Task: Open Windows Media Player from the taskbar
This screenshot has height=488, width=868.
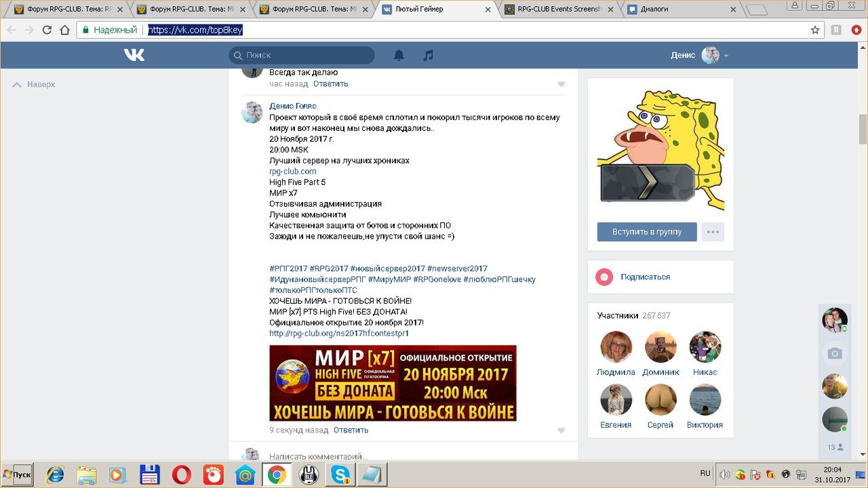Action: click(x=117, y=474)
